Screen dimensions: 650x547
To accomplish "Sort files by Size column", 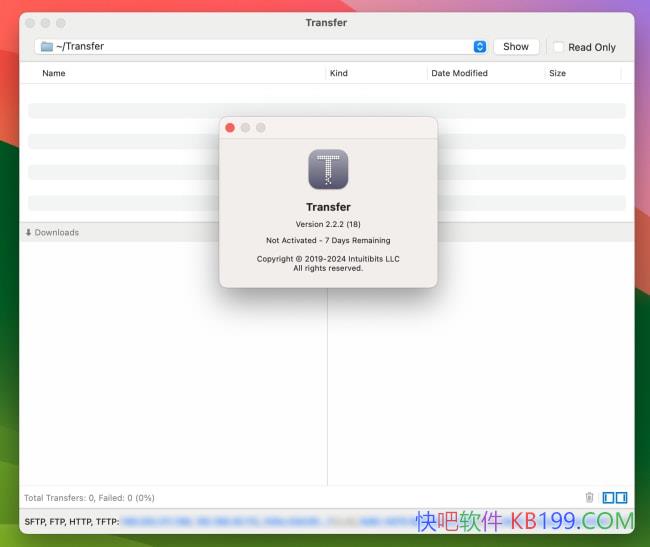I will click(557, 73).
